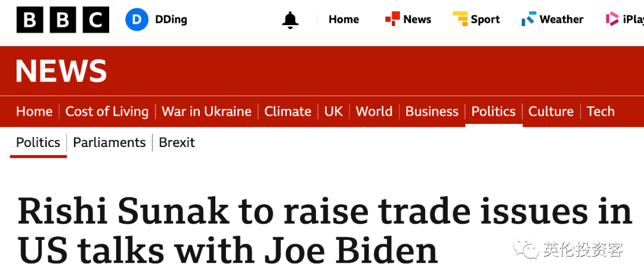Switch to the Brexit sub-tab
The image size is (644, 278).
[x=177, y=143]
